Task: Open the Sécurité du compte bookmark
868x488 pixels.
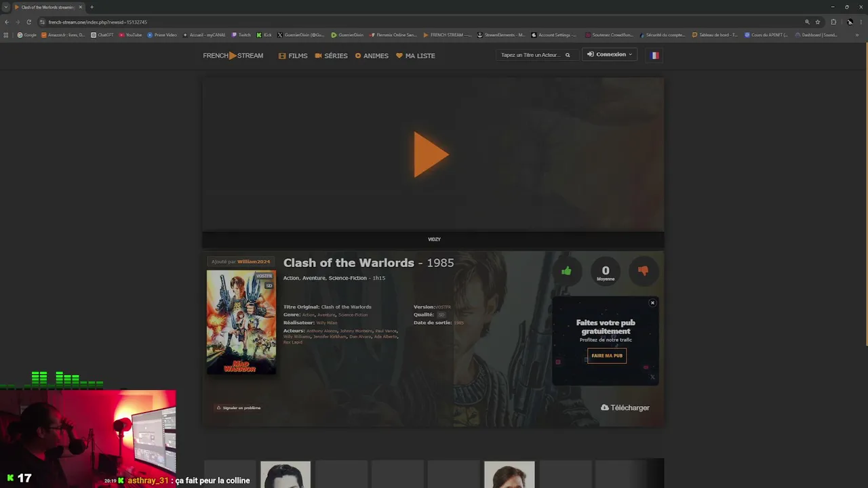Action: (663, 35)
